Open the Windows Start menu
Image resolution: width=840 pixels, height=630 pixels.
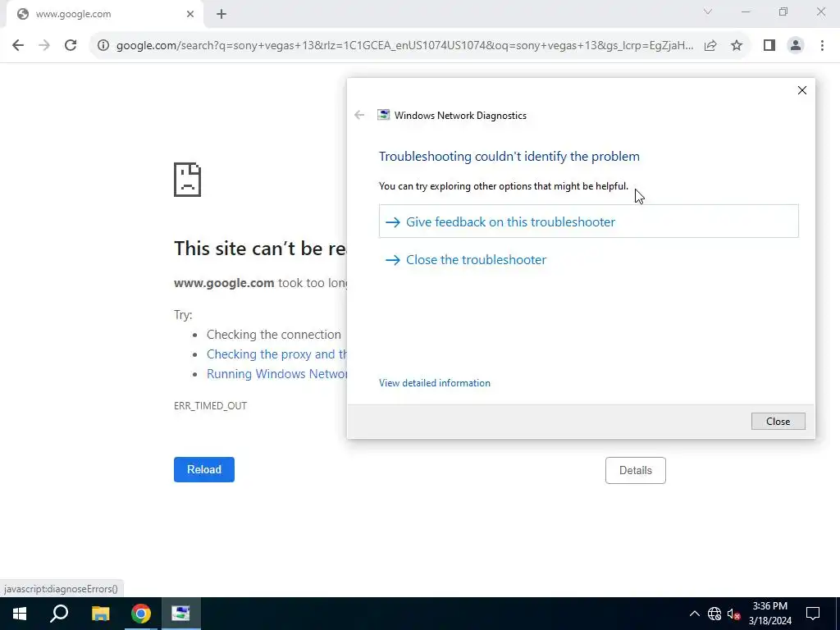click(20, 614)
